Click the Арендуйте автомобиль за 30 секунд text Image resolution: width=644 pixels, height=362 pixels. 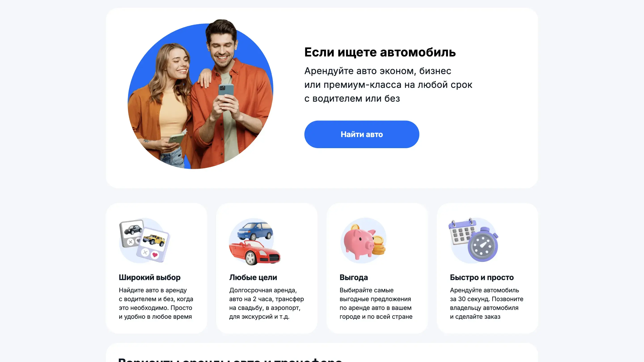pos(487,303)
